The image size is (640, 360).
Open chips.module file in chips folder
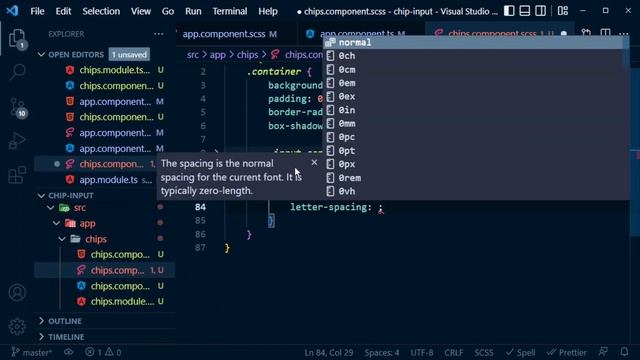point(122,302)
